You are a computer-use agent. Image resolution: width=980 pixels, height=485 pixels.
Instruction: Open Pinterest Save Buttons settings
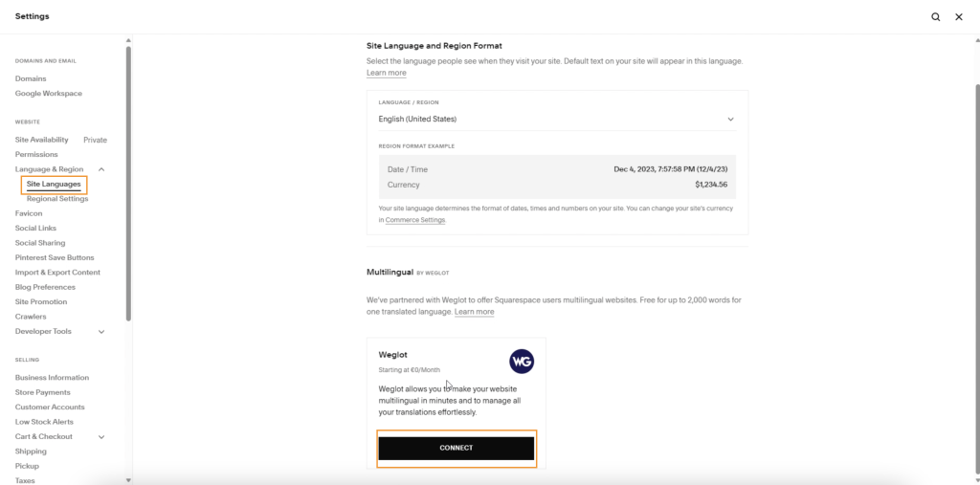[x=55, y=257]
